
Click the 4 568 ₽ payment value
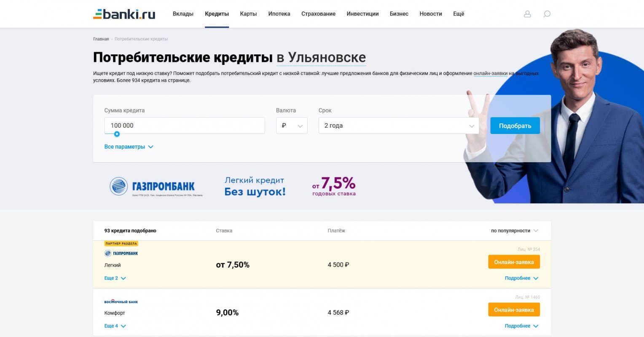click(338, 313)
